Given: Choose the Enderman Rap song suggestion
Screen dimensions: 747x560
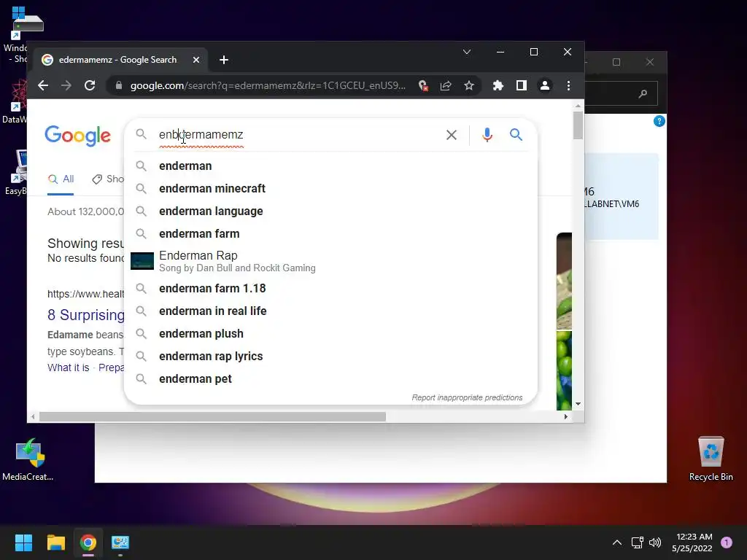Looking at the screenshot, I should (330, 261).
